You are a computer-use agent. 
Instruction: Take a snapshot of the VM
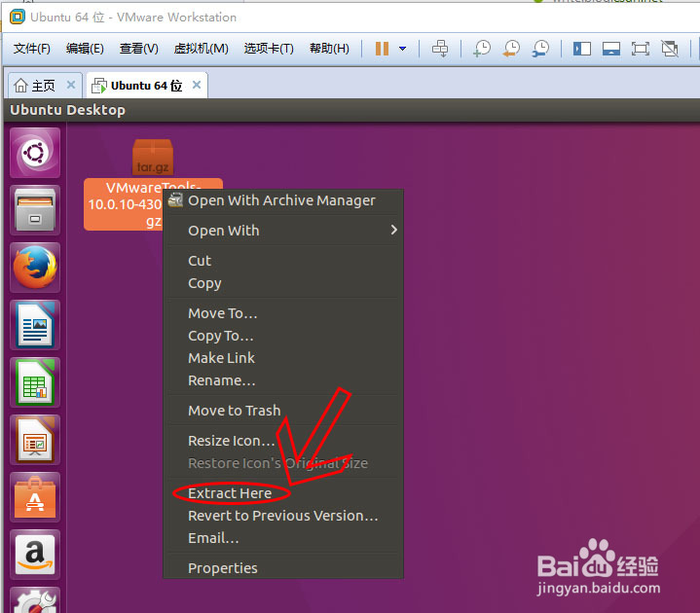point(482,49)
